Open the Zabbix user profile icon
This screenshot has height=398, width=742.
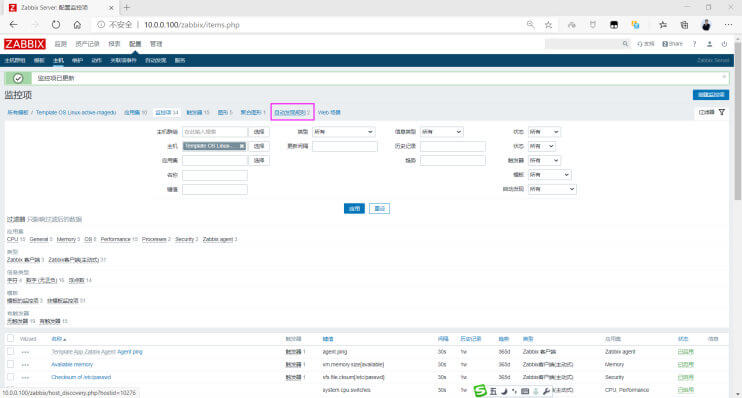[x=709, y=44]
